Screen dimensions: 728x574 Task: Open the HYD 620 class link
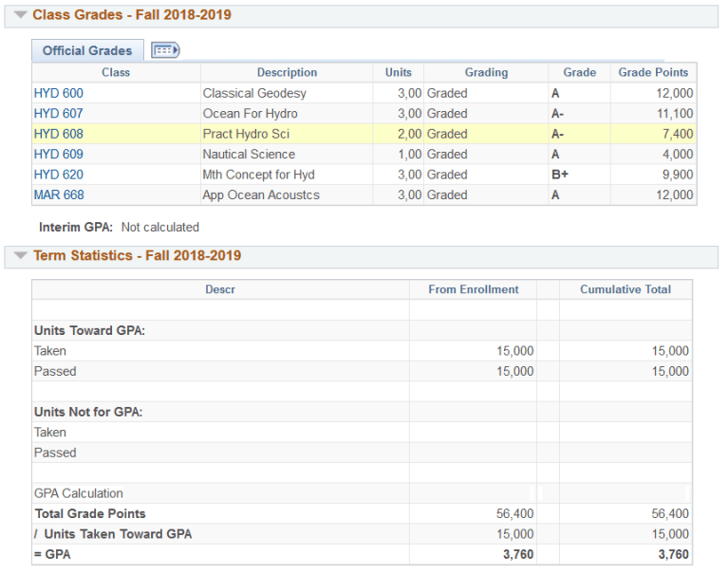[x=58, y=175]
